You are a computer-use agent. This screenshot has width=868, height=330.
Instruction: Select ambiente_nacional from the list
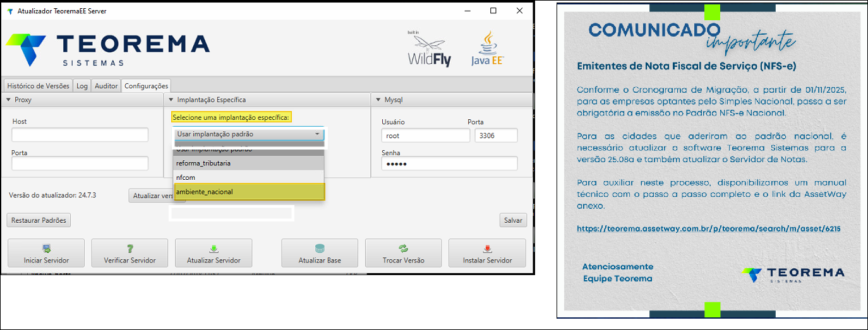(x=249, y=192)
